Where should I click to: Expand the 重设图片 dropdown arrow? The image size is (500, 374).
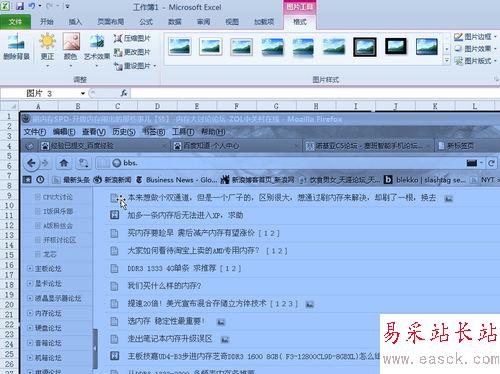[x=155, y=66]
